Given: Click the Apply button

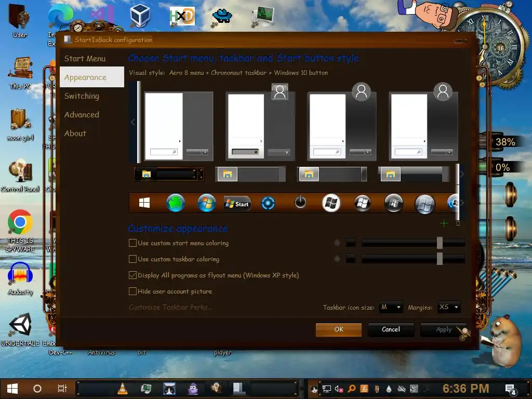Looking at the screenshot, I should click(x=444, y=329).
